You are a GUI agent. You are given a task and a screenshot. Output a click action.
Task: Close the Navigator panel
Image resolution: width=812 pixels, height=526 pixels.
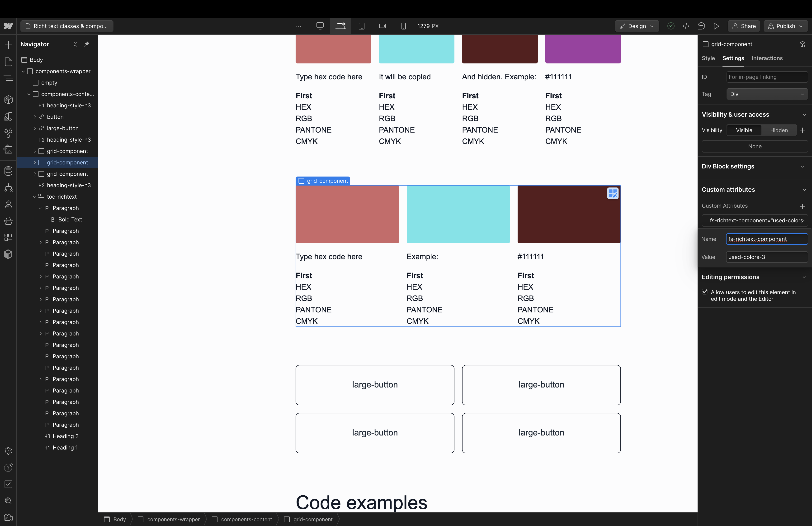click(75, 44)
